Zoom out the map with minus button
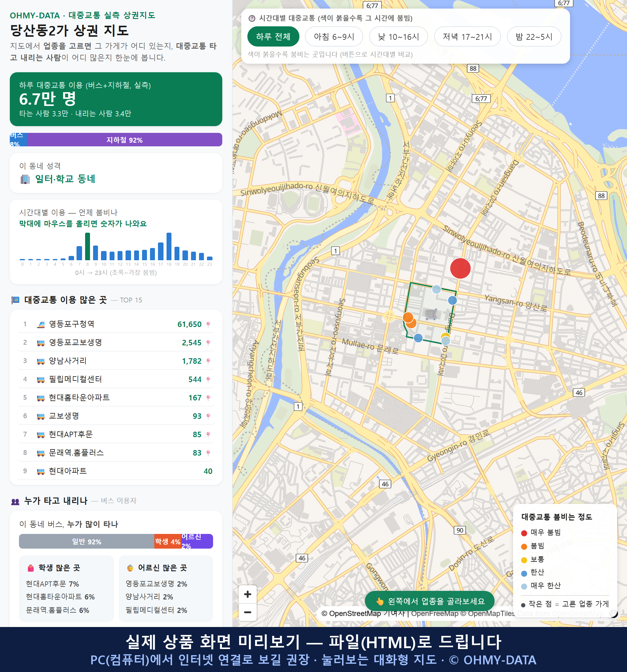This screenshot has height=672, width=627. point(247,612)
